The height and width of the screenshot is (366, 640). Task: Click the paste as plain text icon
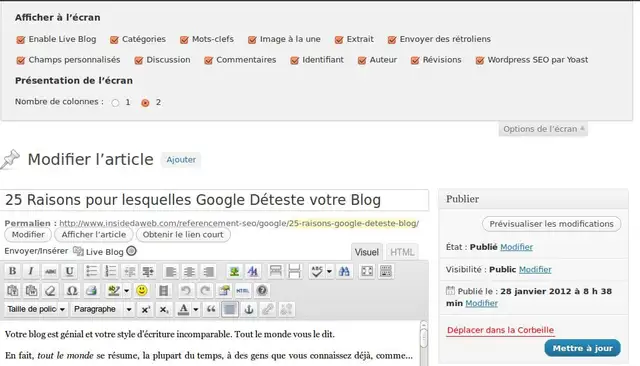[13, 291]
